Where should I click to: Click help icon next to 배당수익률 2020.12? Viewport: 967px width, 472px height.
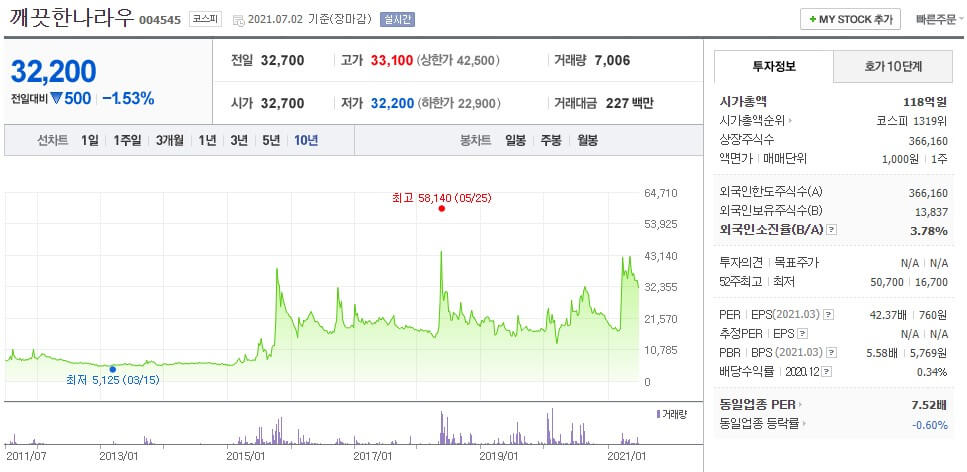(x=827, y=372)
